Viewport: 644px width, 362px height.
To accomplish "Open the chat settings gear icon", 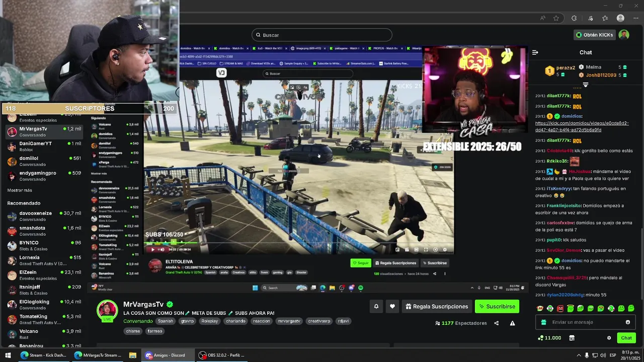I will (609, 338).
